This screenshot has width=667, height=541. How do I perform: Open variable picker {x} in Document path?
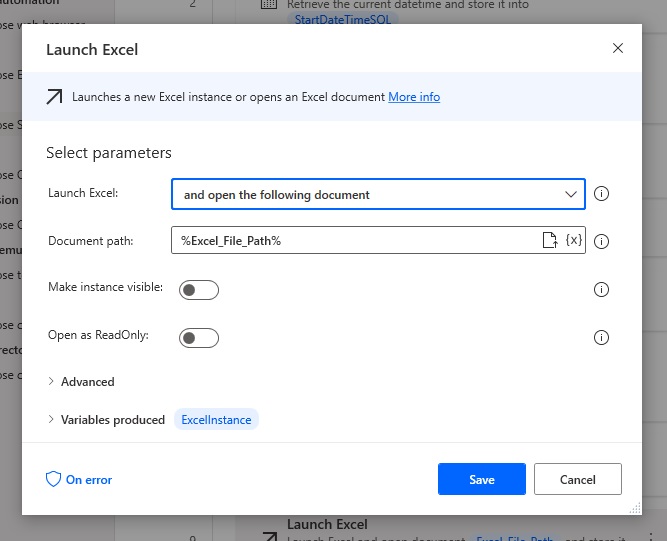[573, 240]
